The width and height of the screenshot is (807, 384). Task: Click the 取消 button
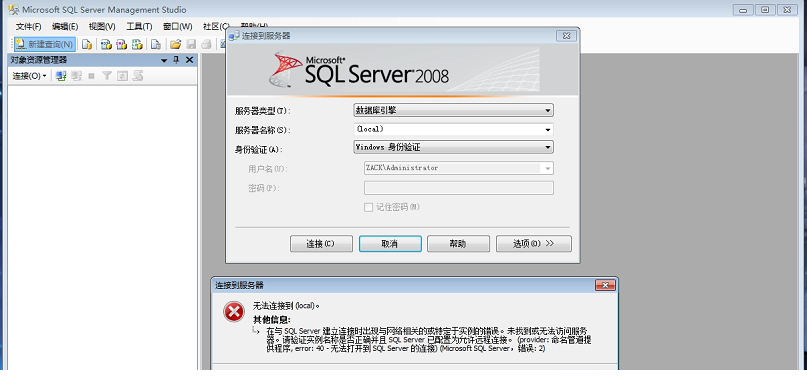pyautogui.click(x=390, y=244)
